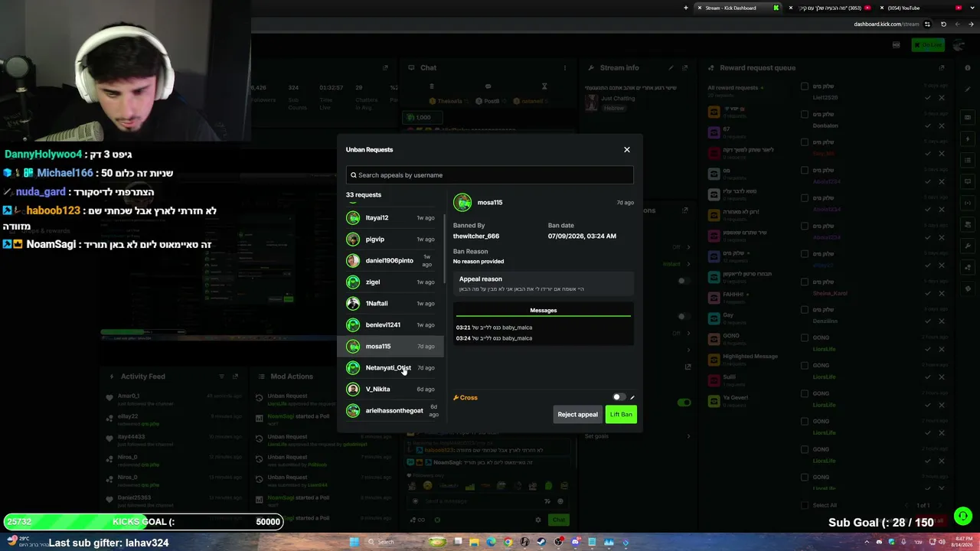This screenshot has height=551, width=980.
Task: Click the Cross wrench label
Action: (x=465, y=398)
